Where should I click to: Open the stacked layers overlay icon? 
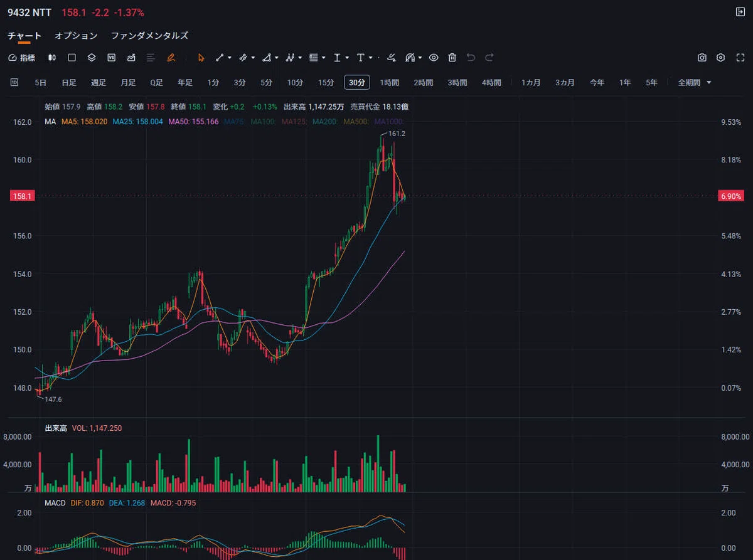(92, 58)
